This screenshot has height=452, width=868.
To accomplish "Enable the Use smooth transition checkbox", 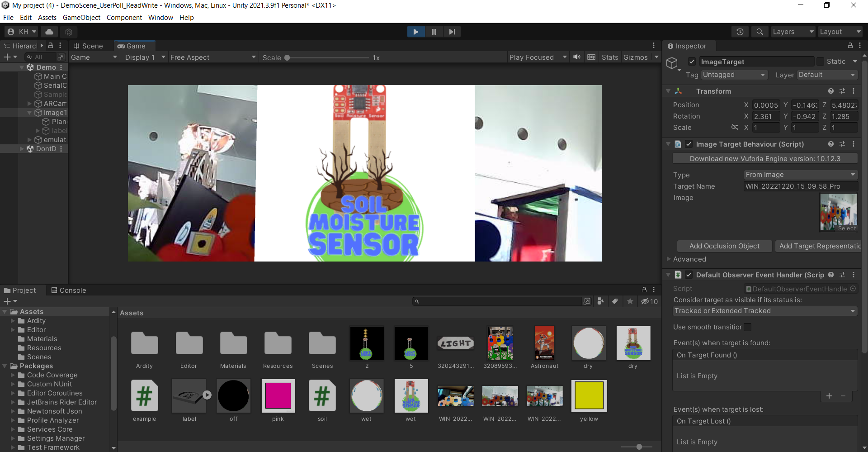I will click(748, 327).
